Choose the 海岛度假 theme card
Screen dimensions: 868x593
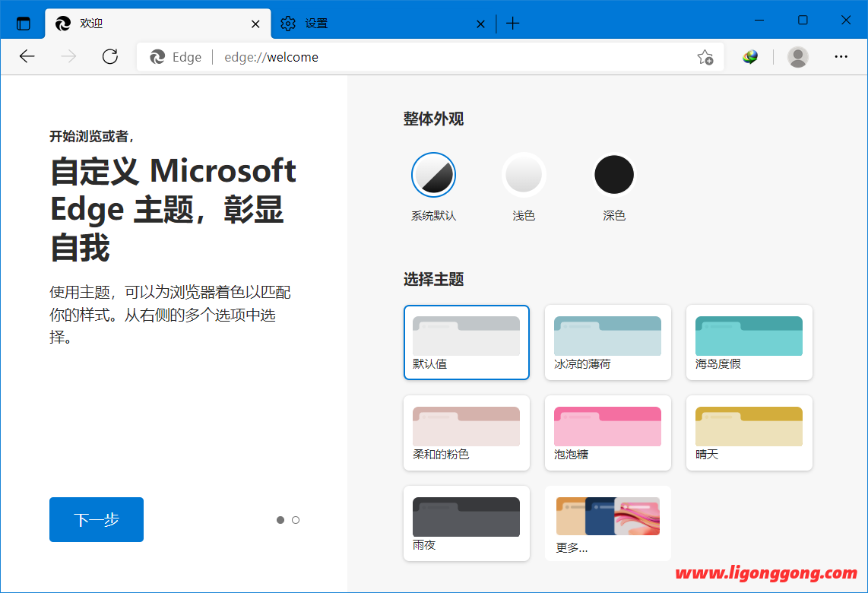749,342
